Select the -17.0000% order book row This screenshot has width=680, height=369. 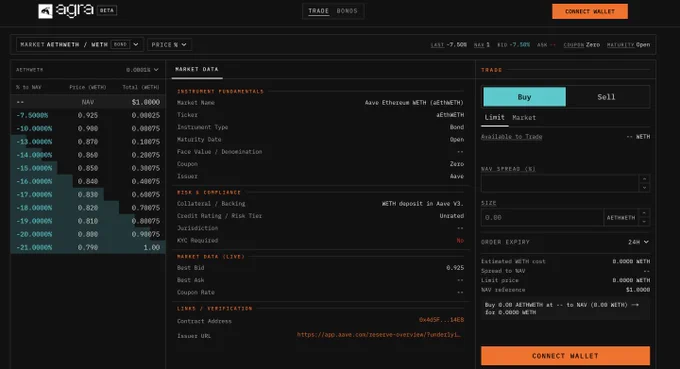click(x=88, y=195)
